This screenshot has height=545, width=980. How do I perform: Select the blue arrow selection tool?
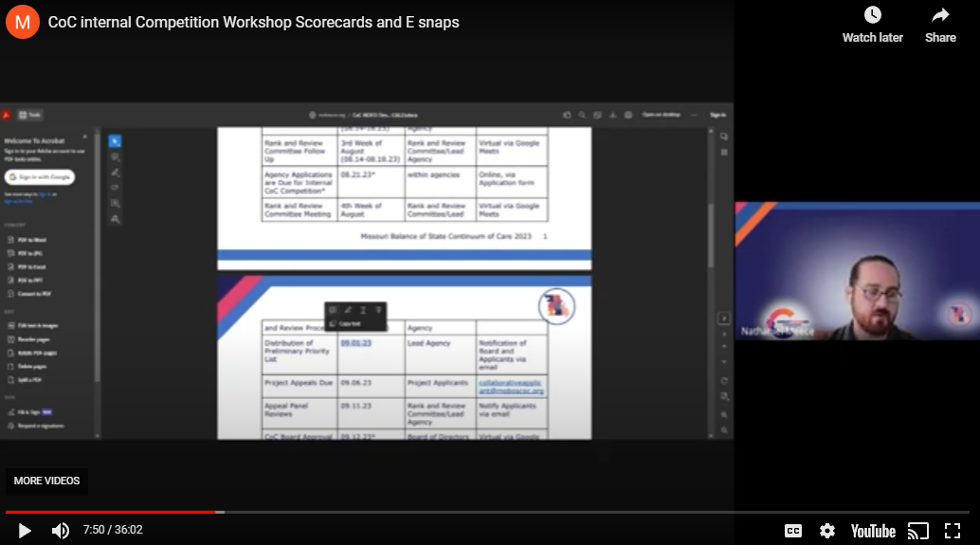(x=115, y=141)
